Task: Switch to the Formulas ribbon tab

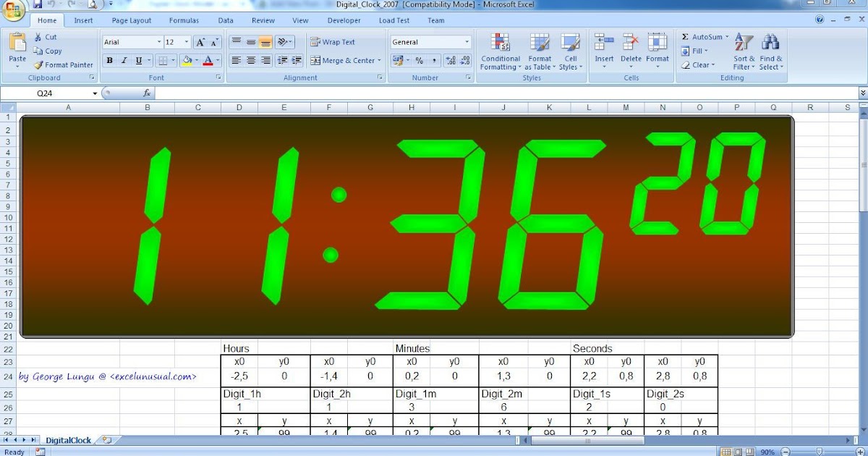Action: click(x=184, y=20)
